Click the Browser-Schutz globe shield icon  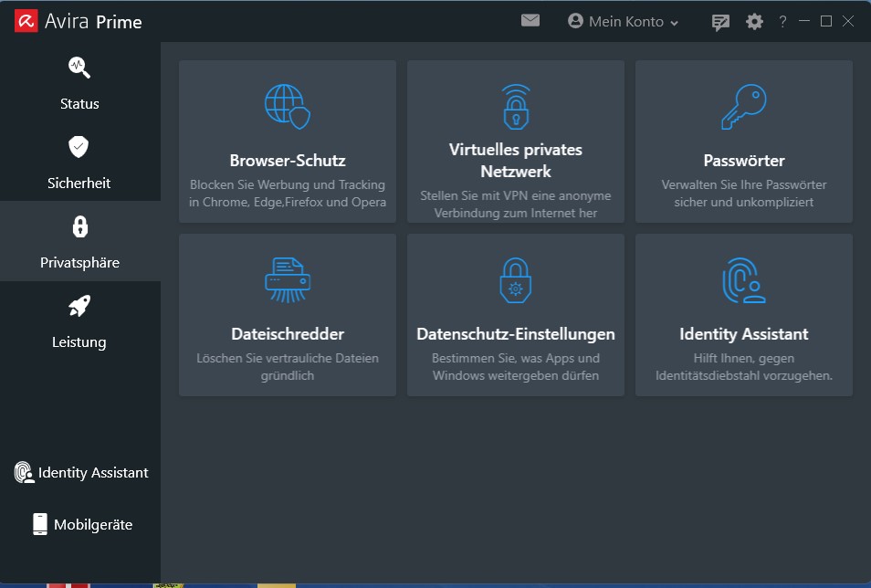(x=287, y=106)
